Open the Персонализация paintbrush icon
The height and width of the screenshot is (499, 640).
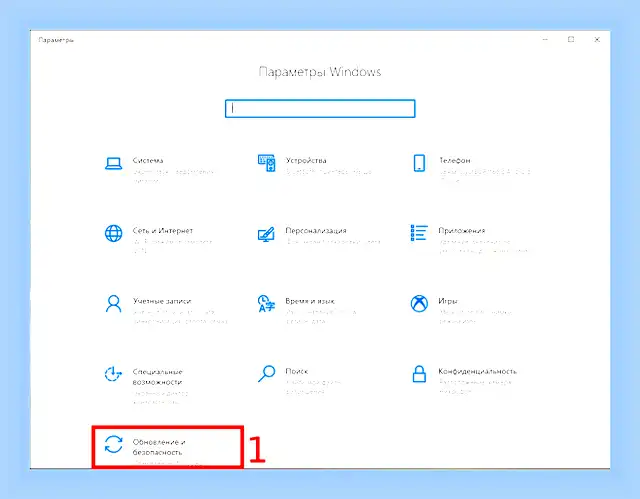click(266, 234)
